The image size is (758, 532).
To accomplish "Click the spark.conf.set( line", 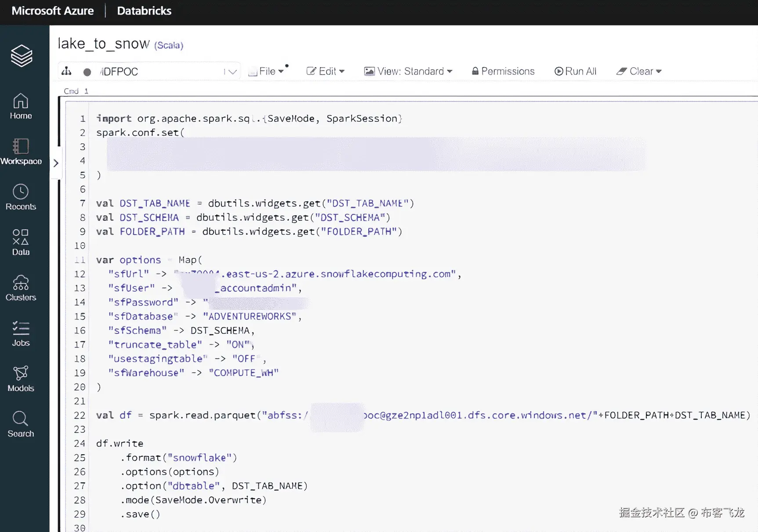I will pyautogui.click(x=140, y=133).
